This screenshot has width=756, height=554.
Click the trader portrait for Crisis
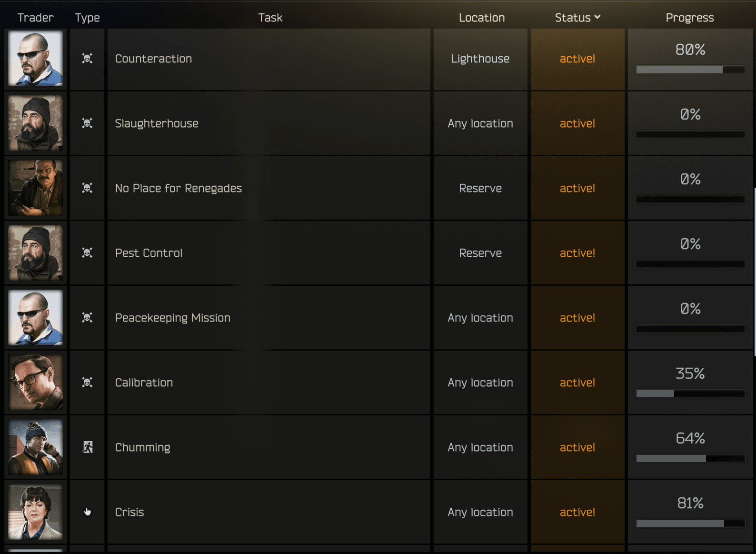[36, 512]
